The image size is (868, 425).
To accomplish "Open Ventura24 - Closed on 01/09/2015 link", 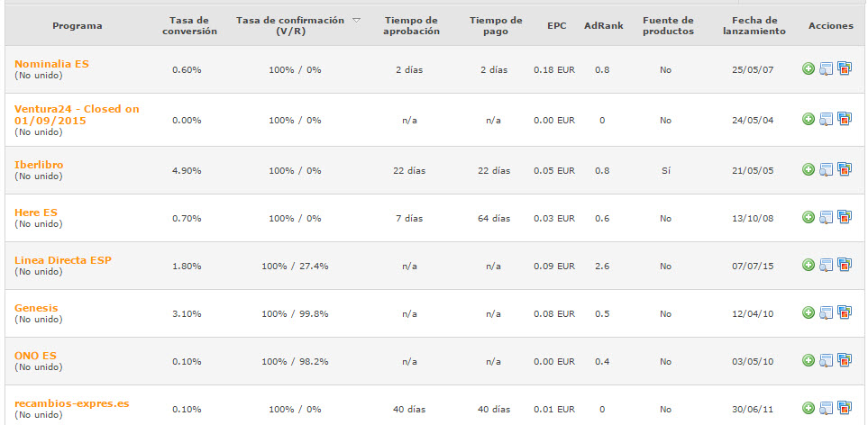I will coord(77,114).
